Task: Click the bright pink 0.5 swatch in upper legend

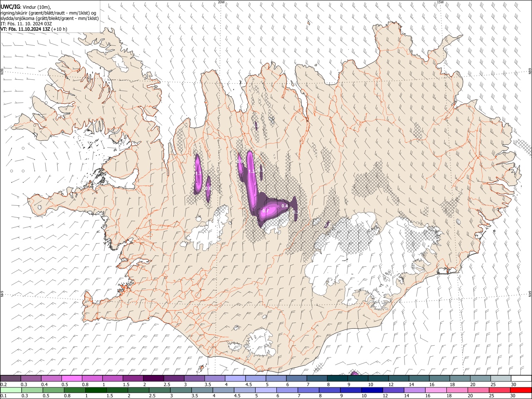Action: click(x=72, y=379)
